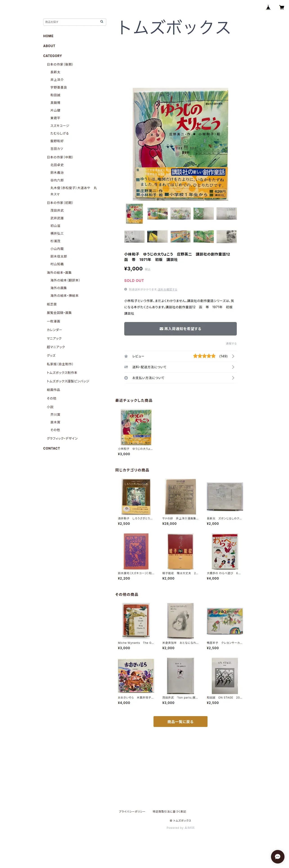Screen dimensions: 289x868
Task: Expand the レビュー row chevron
Action: [233, 356]
